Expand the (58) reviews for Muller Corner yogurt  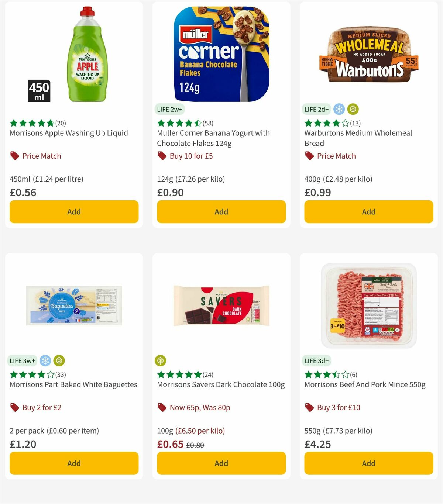[x=208, y=124]
